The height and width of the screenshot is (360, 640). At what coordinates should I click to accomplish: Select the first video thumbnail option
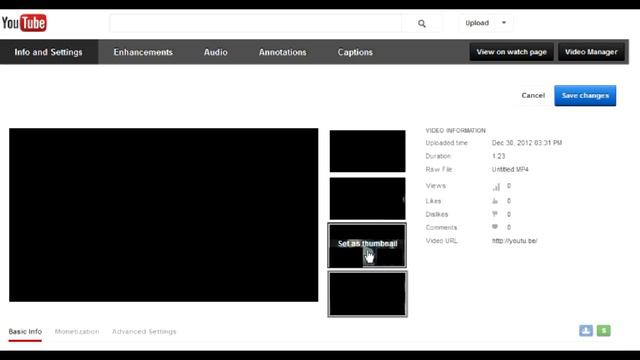(367, 151)
